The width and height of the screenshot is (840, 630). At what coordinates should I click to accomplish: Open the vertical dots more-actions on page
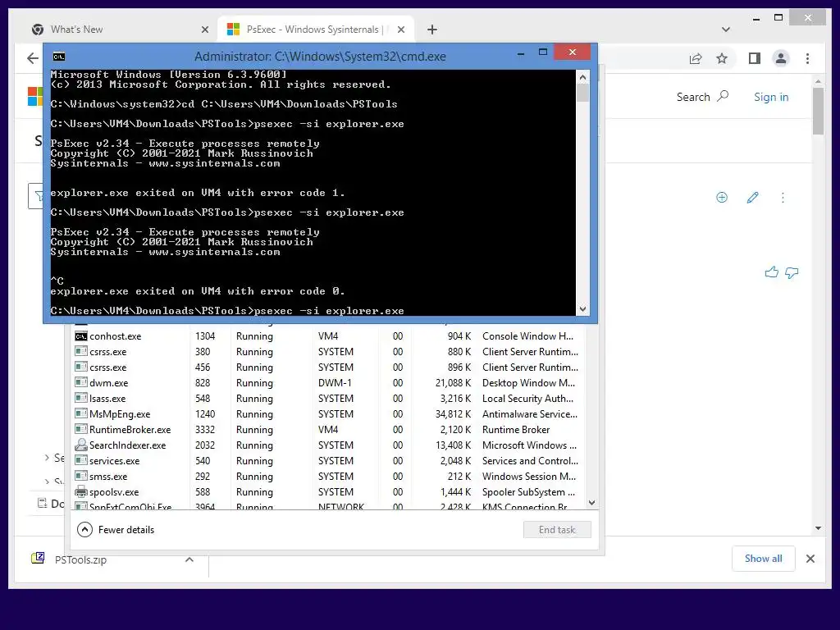tap(783, 198)
